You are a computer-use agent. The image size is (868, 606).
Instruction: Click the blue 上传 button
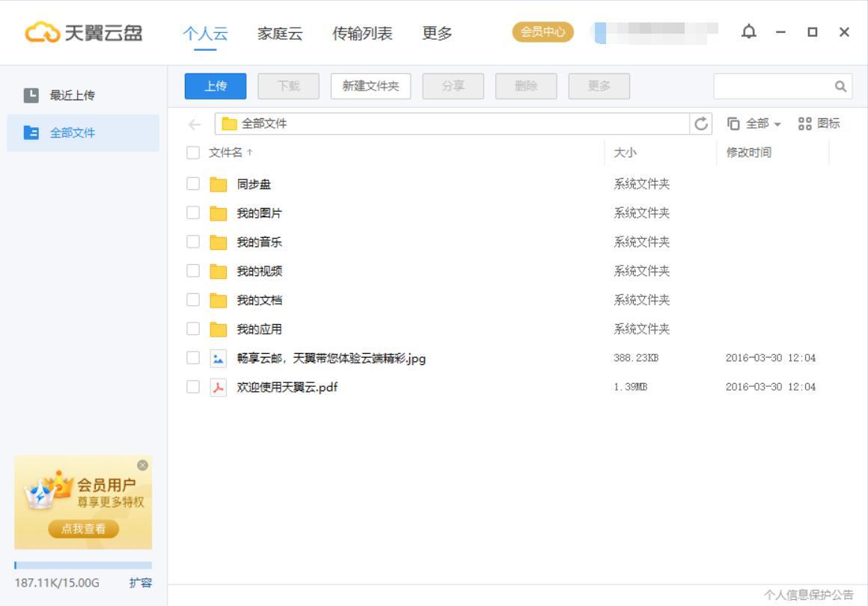(x=216, y=86)
